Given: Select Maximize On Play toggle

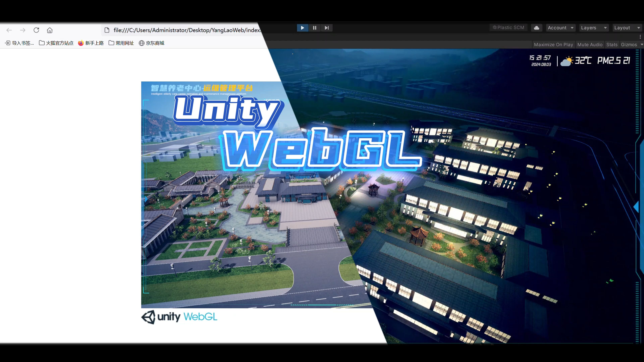Looking at the screenshot, I should 553,44.
